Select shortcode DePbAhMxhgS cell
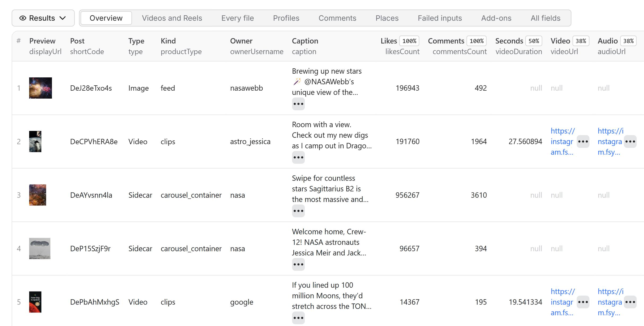Viewport: 644px width, 326px height. point(95,302)
